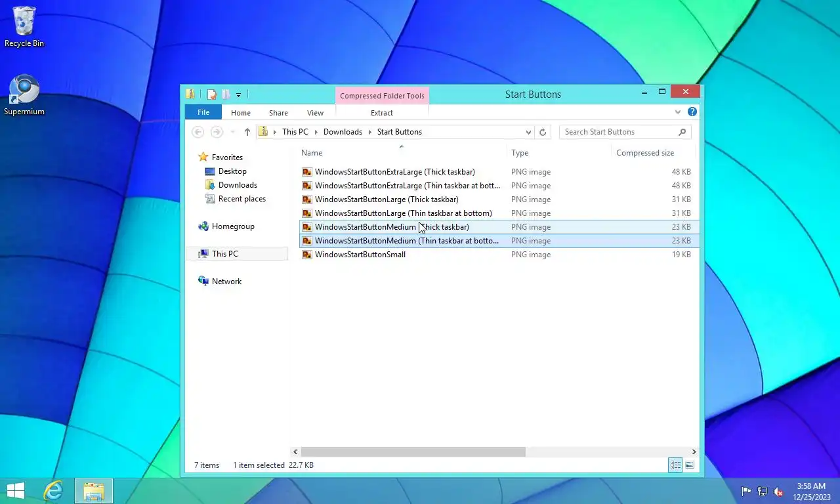Navigate to Downloads in address breadcrumb

343,132
